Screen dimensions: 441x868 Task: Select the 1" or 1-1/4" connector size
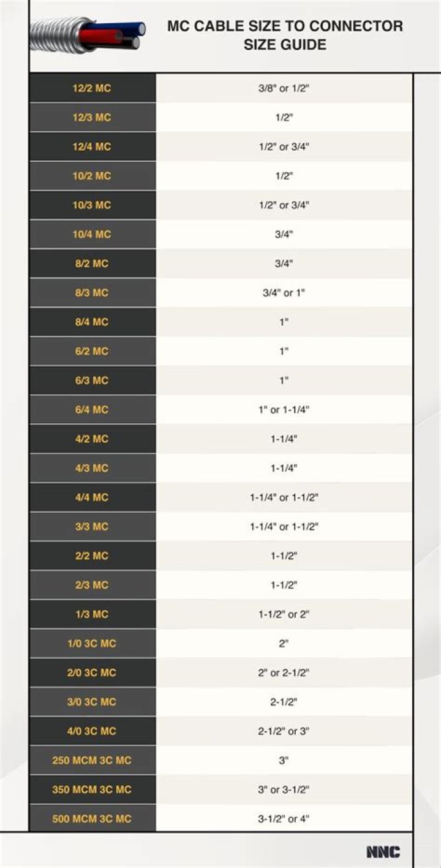(284, 410)
